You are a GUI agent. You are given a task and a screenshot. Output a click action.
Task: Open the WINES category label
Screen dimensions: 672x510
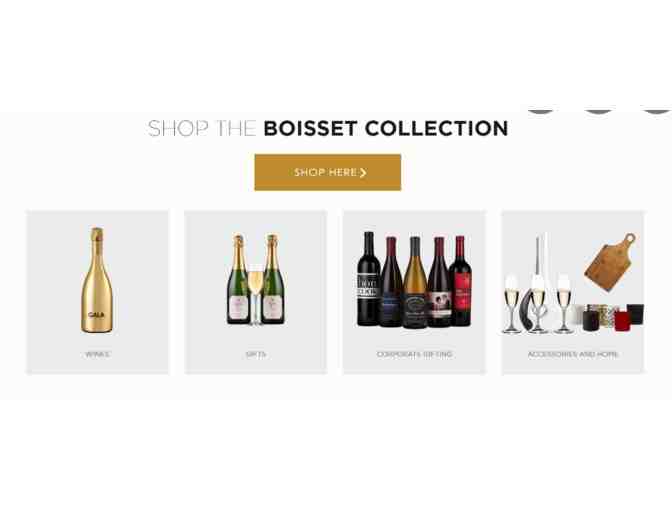coord(97,354)
